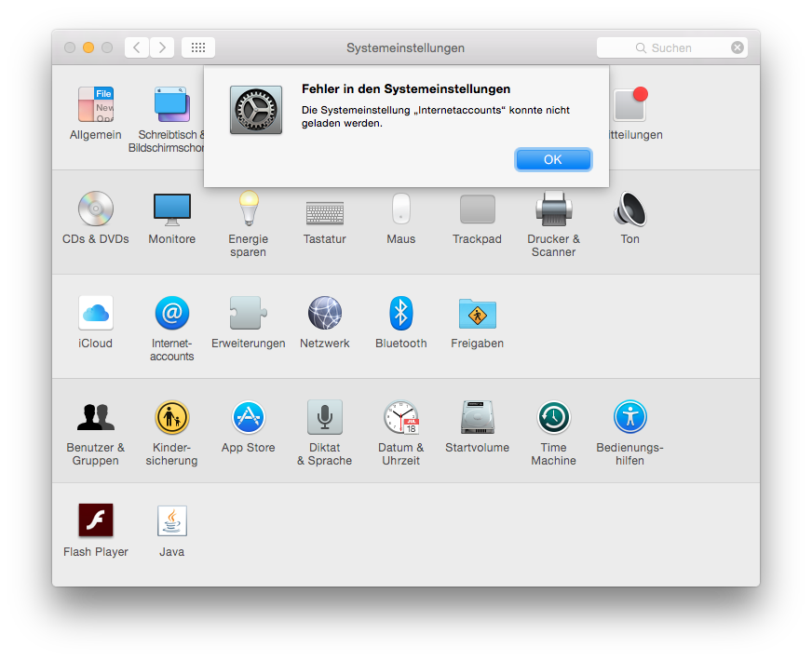Show all preferences via grid button

point(198,47)
